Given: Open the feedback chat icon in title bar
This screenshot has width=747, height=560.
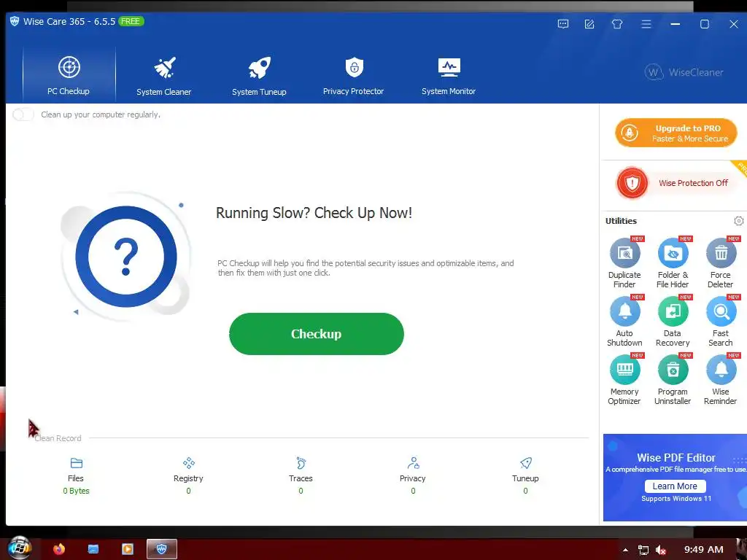Looking at the screenshot, I should point(563,24).
